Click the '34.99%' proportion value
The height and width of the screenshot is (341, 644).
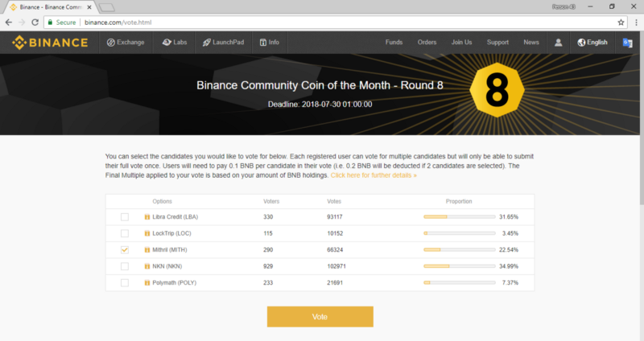point(509,266)
